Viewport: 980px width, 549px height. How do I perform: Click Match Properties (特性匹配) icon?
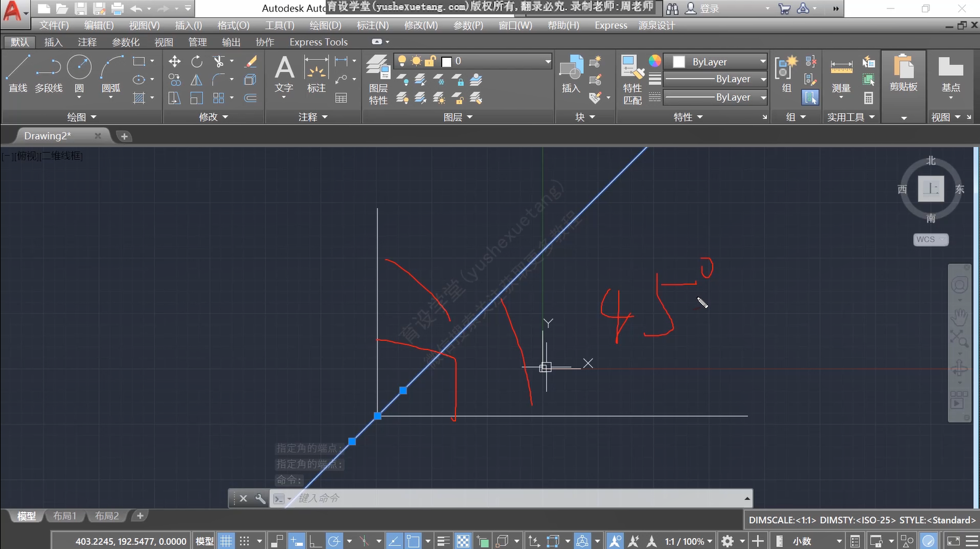(633, 80)
